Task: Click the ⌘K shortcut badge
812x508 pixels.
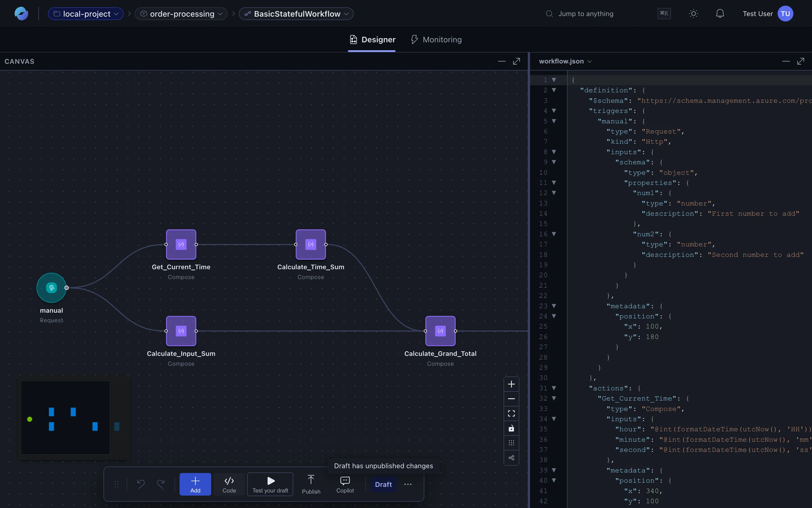Action: 664,14
